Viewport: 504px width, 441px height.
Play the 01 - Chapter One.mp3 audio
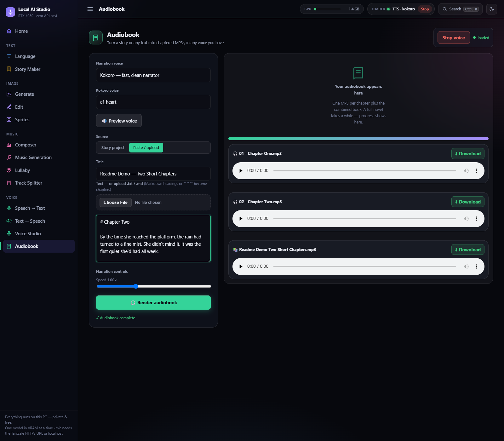point(241,171)
